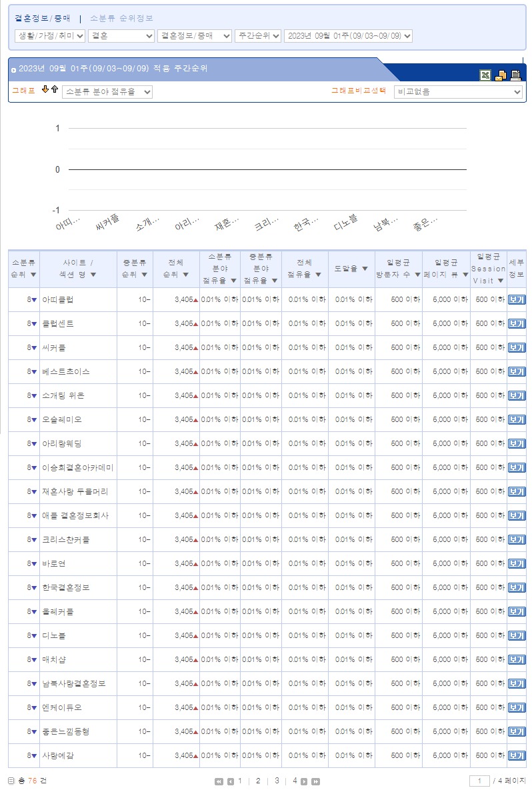Image resolution: width=532 pixels, height=792 pixels.
Task: Open the 주간순위 period type dropdown
Action: pyautogui.click(x=257, y=36)
